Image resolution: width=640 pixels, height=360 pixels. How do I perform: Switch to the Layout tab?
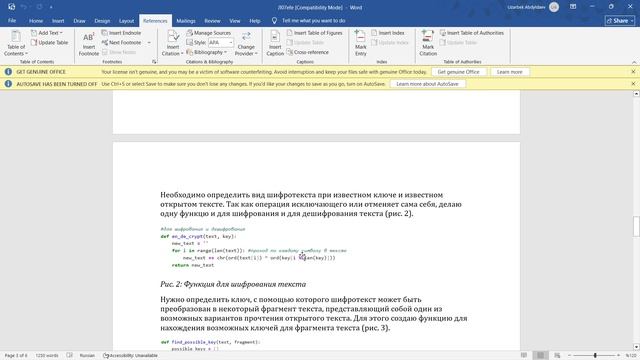pyautogui.click(x=127, y=20)
